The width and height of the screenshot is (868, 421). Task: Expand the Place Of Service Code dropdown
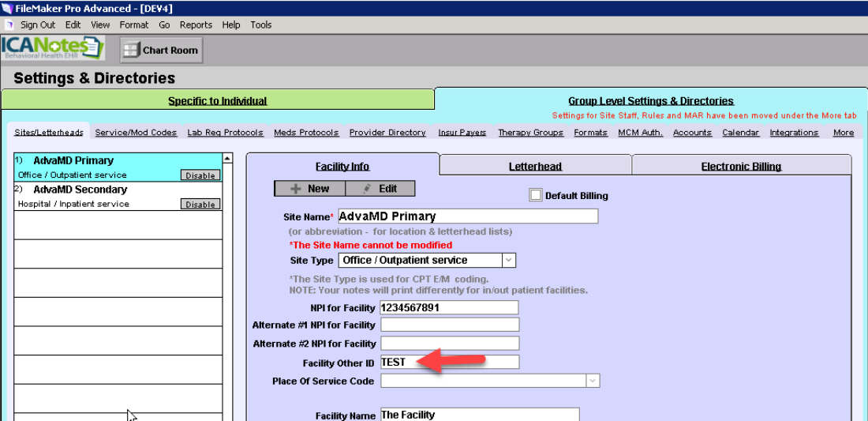click(592, 381)
